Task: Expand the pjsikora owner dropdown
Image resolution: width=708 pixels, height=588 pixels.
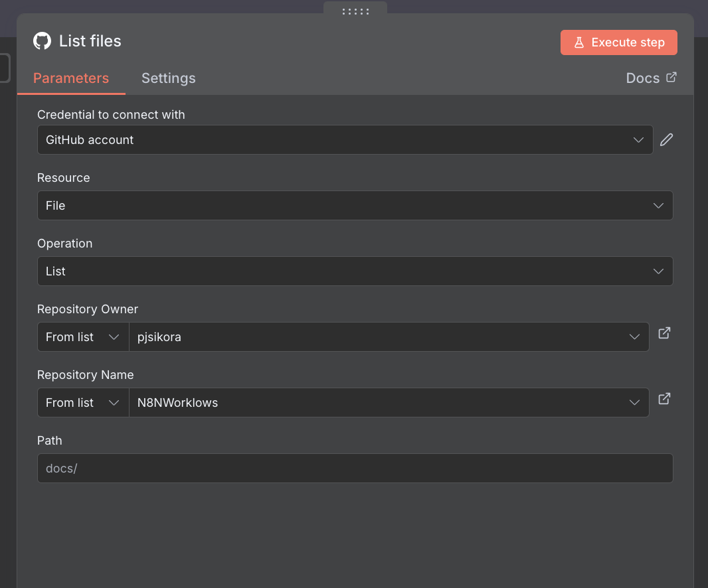Action: click(389, 337)
